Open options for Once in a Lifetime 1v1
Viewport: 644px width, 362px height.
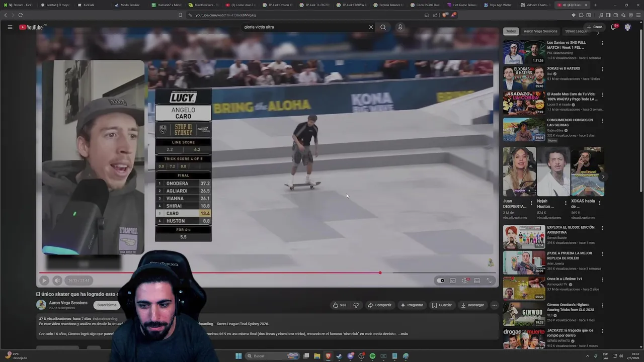click(x=602, y=279)
